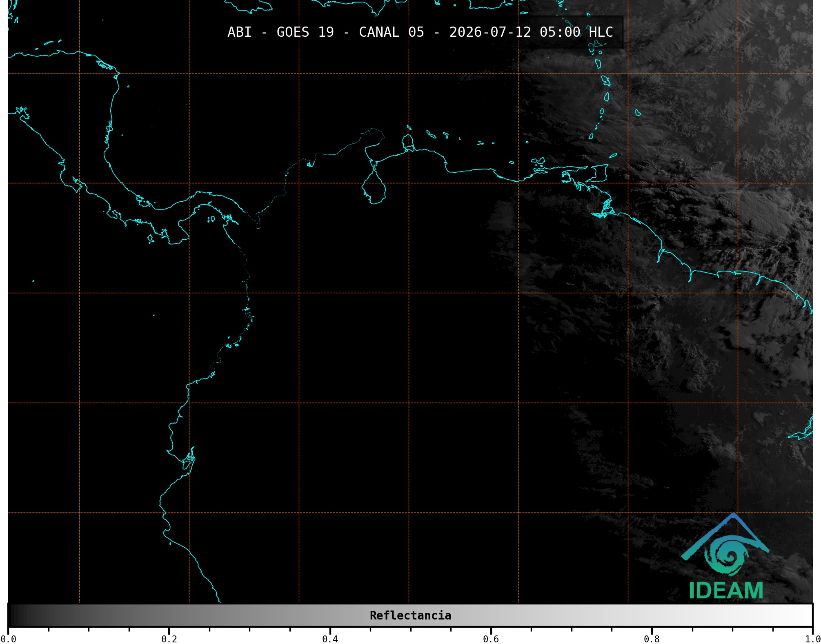Click the 0.8 colorbar tick label
Viewport: 821px width, 644px height.
[652, 639]
